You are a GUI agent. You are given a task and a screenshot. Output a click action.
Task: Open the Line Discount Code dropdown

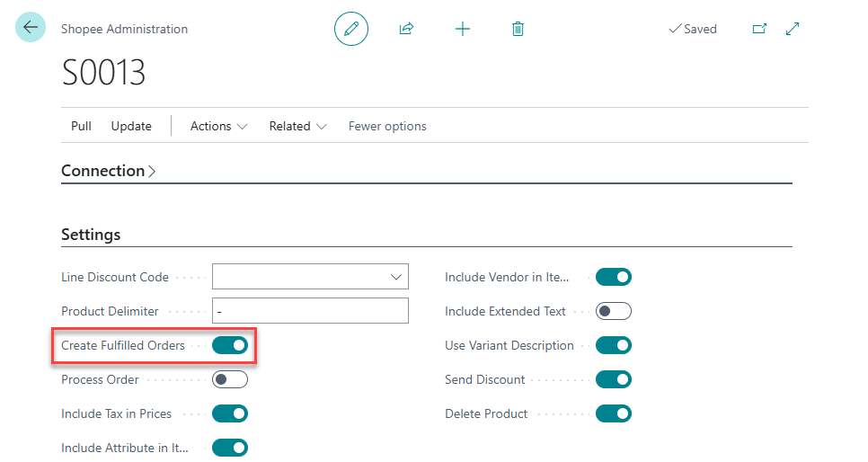tap(396, 278)
